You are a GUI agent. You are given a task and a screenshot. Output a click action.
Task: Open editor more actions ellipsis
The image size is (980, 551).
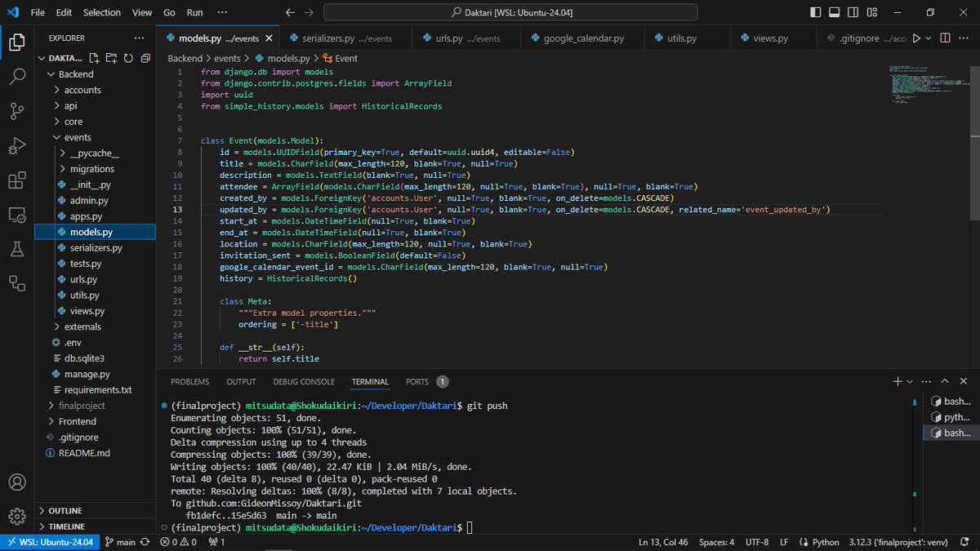(964, 38)
